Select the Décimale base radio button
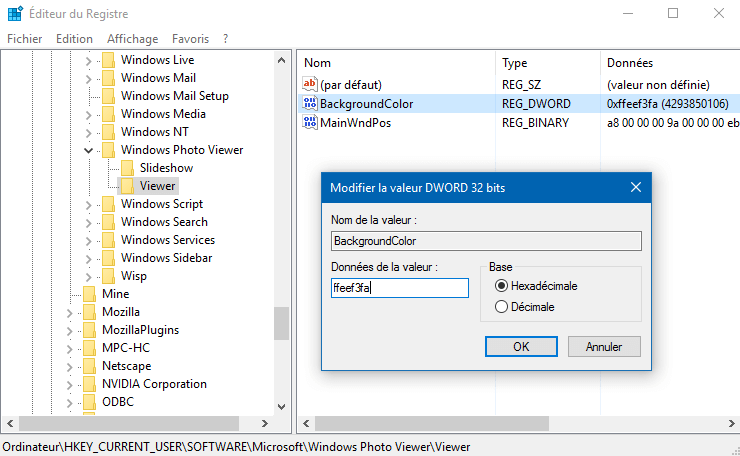The width and height of the screenshot is (740, 456). tap(501, 307)
